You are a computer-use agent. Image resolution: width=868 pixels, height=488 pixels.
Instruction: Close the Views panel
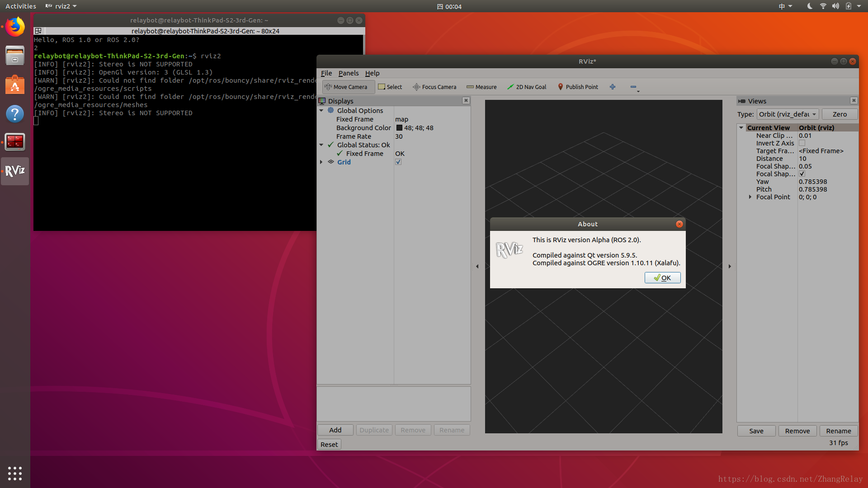tap(854, 101)
